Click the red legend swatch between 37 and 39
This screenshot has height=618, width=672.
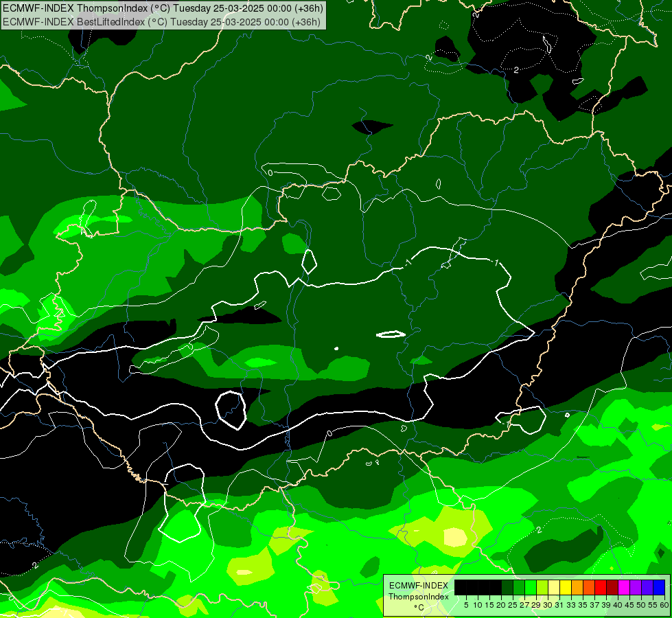601,587
